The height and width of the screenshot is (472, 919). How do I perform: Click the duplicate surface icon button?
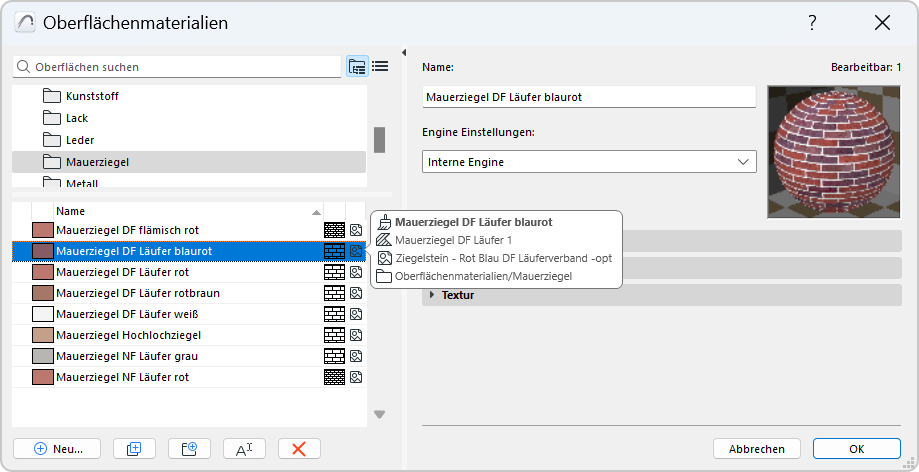(134, 449)
